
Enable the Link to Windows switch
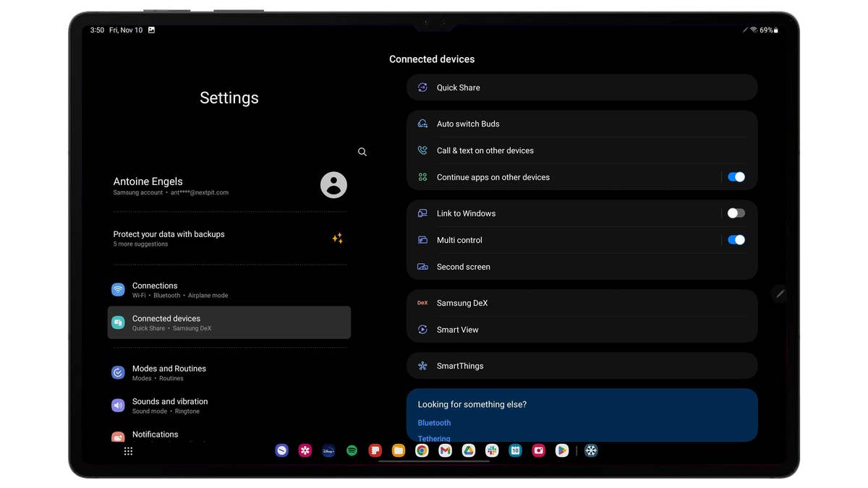tap(736, 213)
